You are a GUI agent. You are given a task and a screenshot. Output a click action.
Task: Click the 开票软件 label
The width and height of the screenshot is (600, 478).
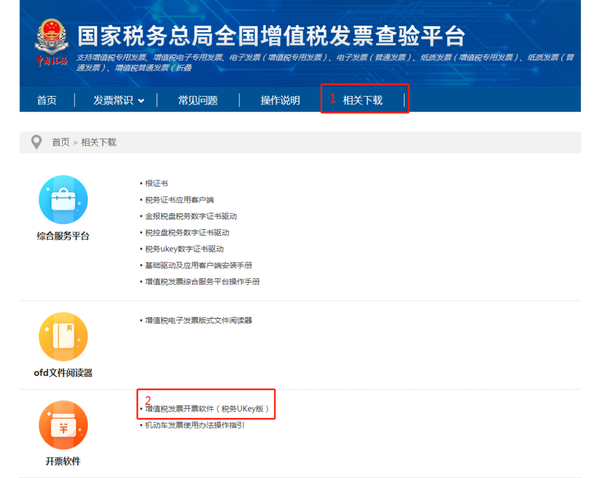pyautogui.click(x=63, y=461)
